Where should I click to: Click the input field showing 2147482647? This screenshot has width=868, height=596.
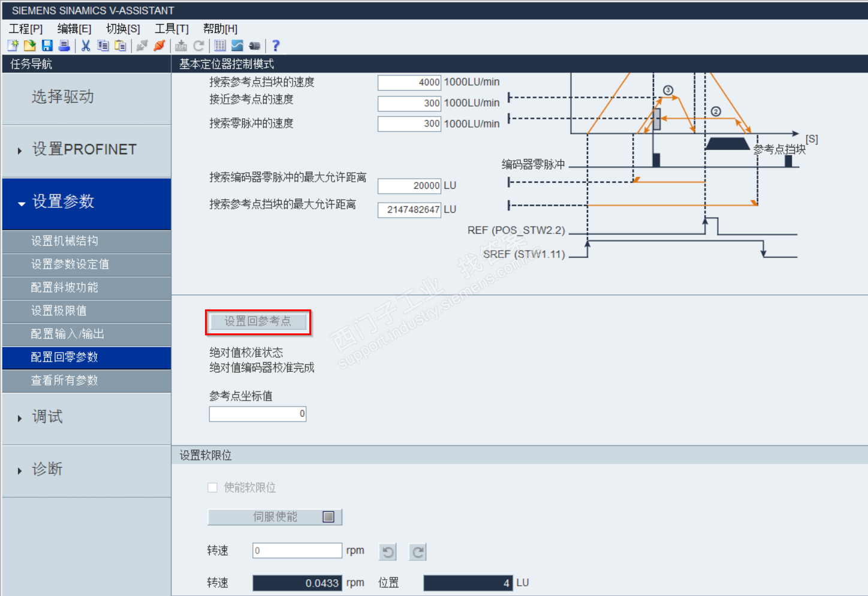pyautogui.click(x=409, y=210)
